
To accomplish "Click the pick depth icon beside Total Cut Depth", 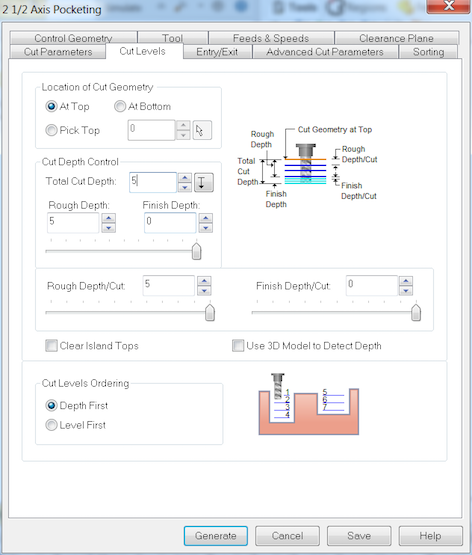I will click(203, 182).
